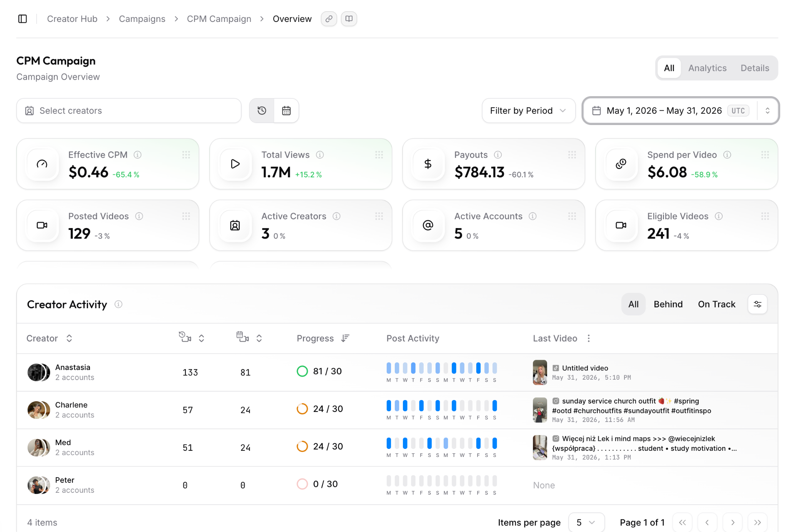Click info icon next to Effective CPM
Viewport: 788px width, 532px height.
click(x=137, y=155)
